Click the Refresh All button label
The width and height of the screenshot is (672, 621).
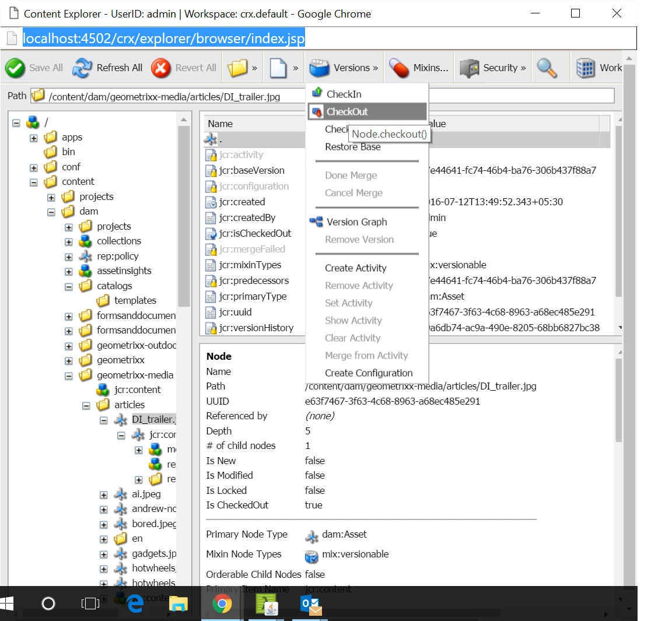coord(119,68)
